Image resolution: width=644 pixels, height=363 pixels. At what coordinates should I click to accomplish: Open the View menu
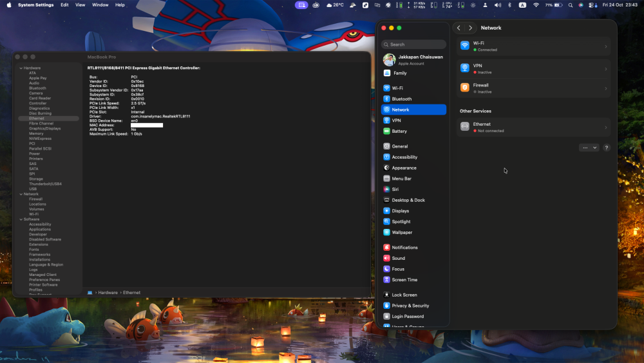click(80, 5)
